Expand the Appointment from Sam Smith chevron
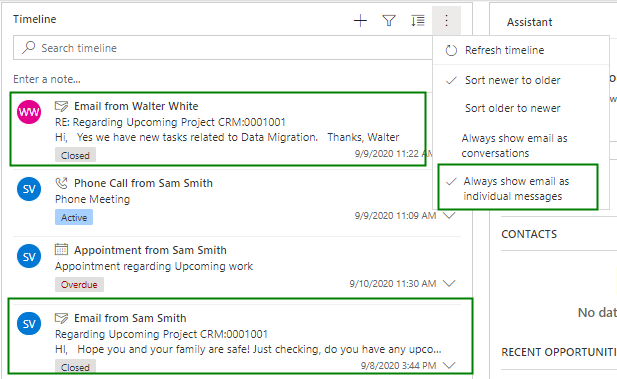Viewport: 617px width, 379px height. (449, 283)
